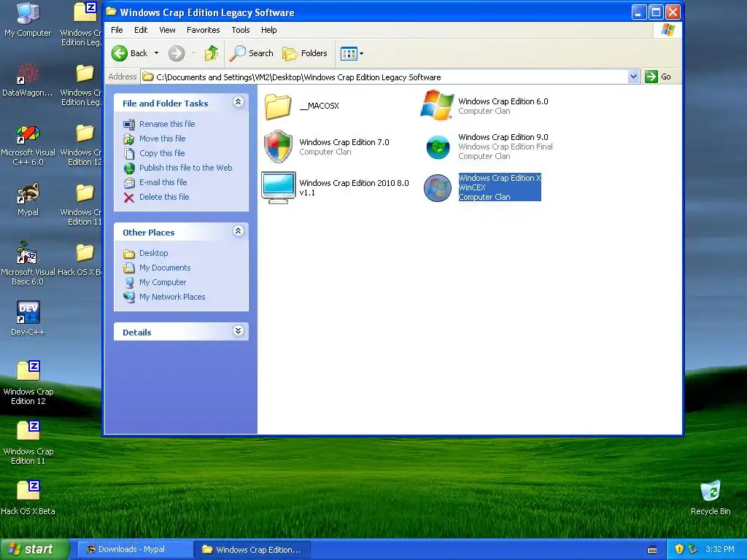The height and width of the screenshot is (560, 747).
Task: Open the Favorites menu
Action: coord(203,30)
